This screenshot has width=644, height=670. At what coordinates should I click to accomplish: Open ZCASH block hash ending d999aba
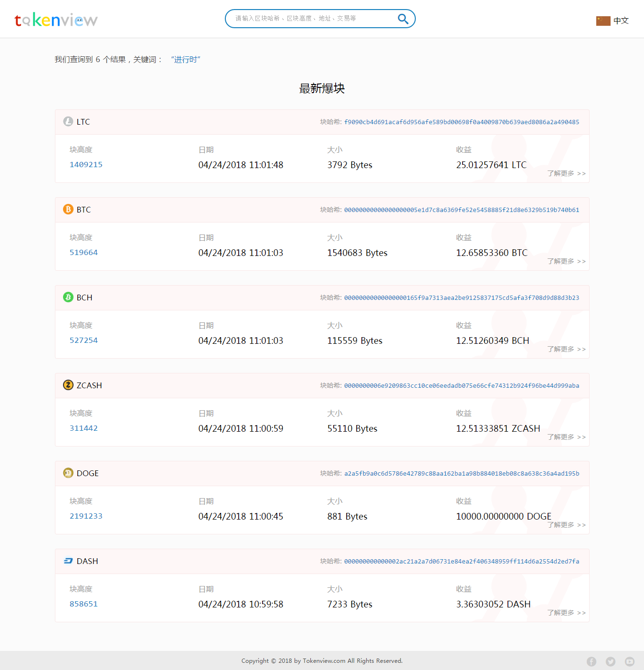click(462, 386)
